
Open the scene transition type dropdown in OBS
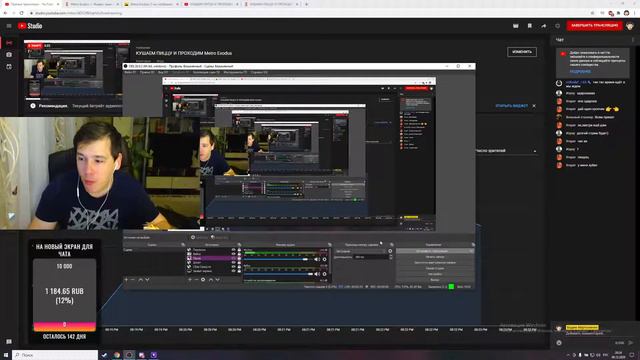pyautogui.click(x=361, y=251)
